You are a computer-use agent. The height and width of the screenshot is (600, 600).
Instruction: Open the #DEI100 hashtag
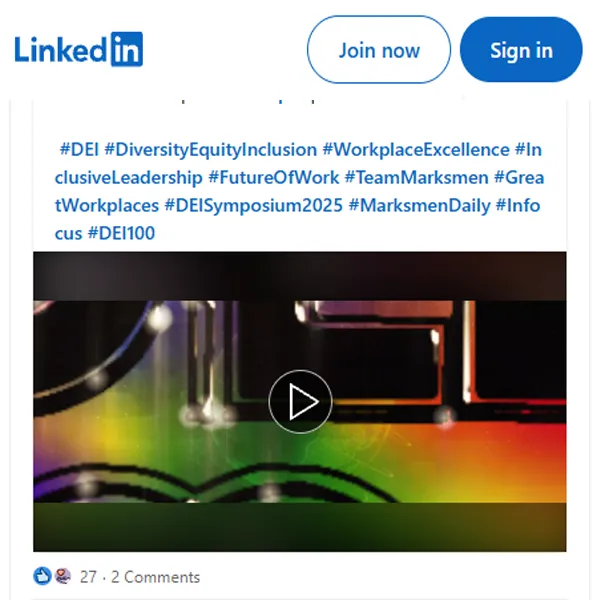[121, 233]
